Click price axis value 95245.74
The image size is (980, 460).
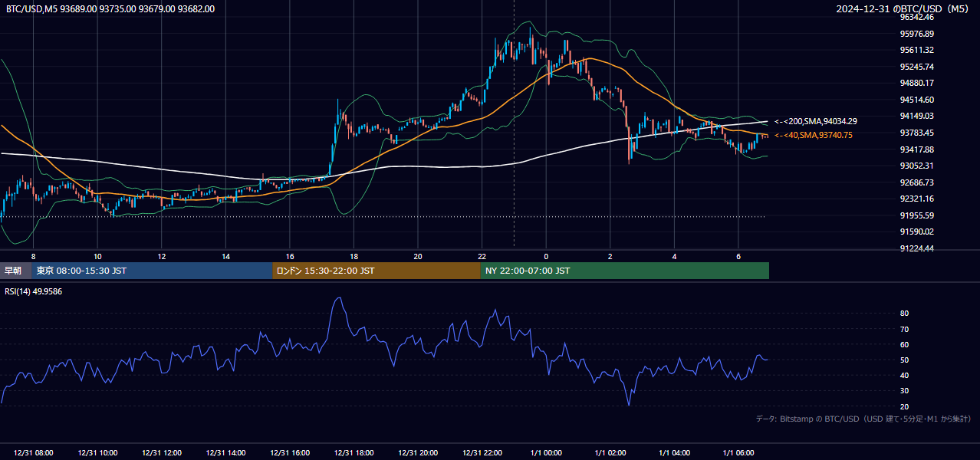(916, 67)
